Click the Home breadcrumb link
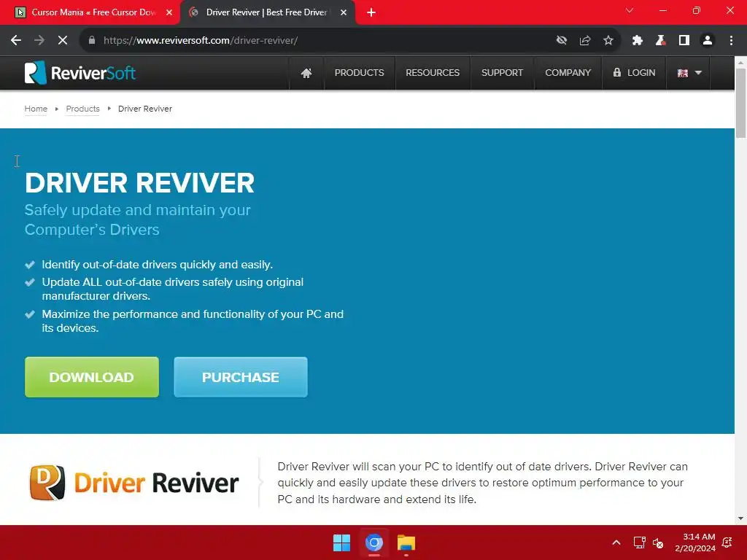747x560 pixels. click(36, 109)
